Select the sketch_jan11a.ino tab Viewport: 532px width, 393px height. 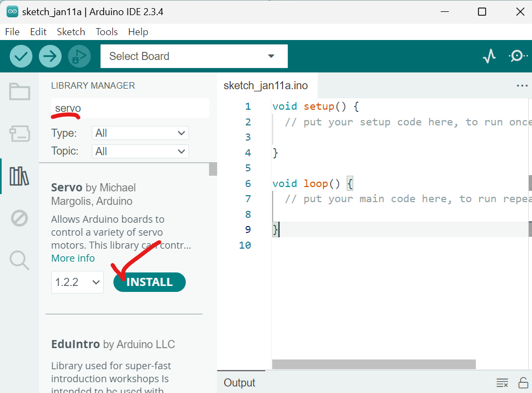(x=266, y=85)
